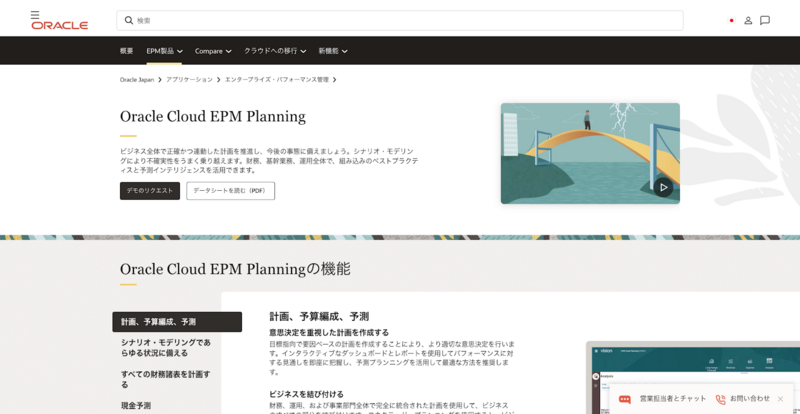This screenshot has height=414, width=800.
Task: Open the chat bubble icon in header
Action: 765,20
